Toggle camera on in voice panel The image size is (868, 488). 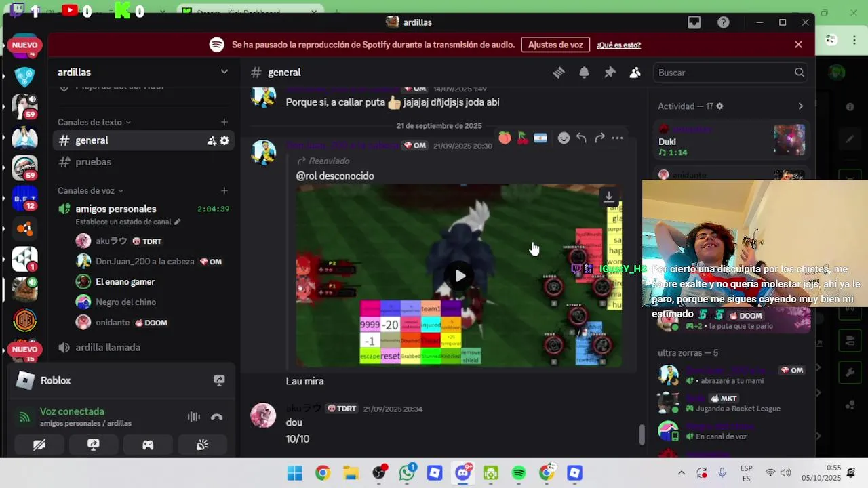pyautogui.click(x=39, y=445)
